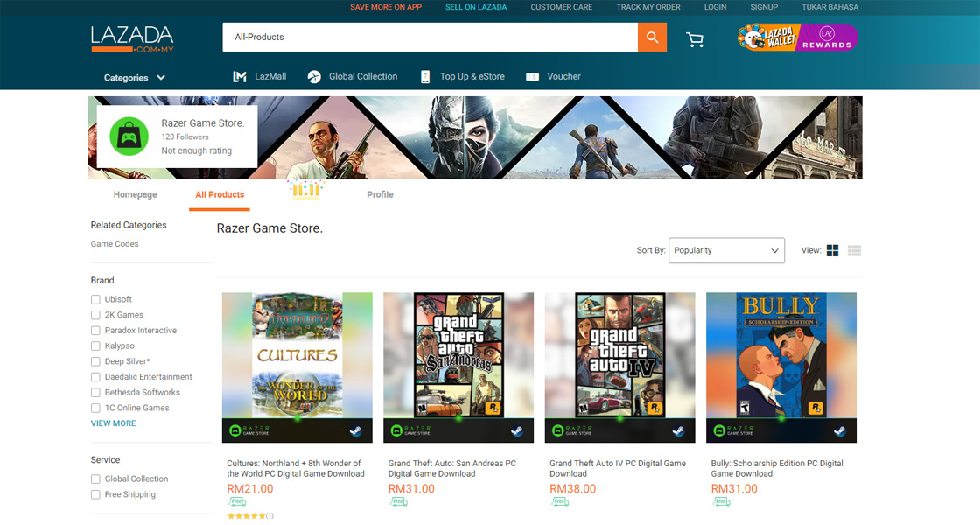The height and width of the screenshot is (525, 980).
Task: Check the Bethesda Softworks brand filter
Action: [95, 393]
